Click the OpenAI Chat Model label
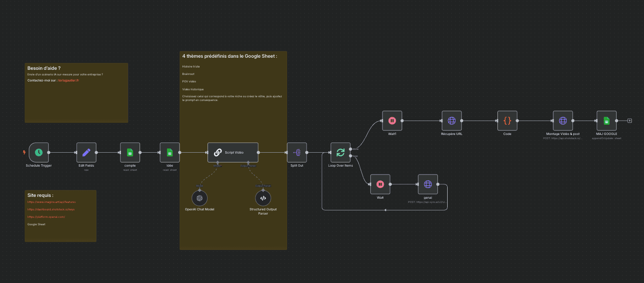The width and height of the screenshot is (644, 283). tap(200, 209)
